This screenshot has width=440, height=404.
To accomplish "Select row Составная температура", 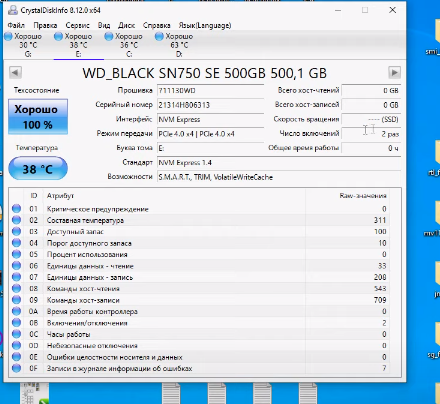I will click(x=199, y=220).
